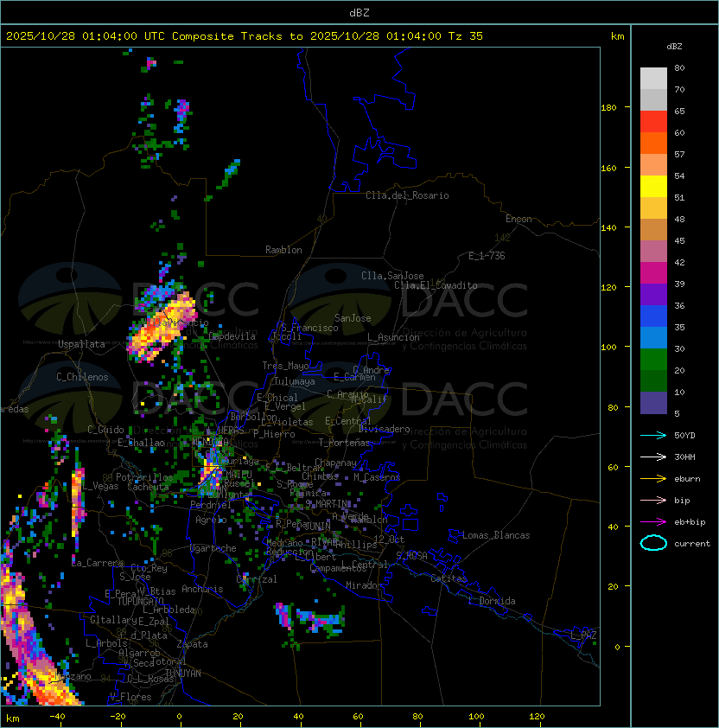Click the cyan 50YD arrow in the legend
Image resolution: width=719 pixels, height=728 pixels.
(x=653, y=435)
